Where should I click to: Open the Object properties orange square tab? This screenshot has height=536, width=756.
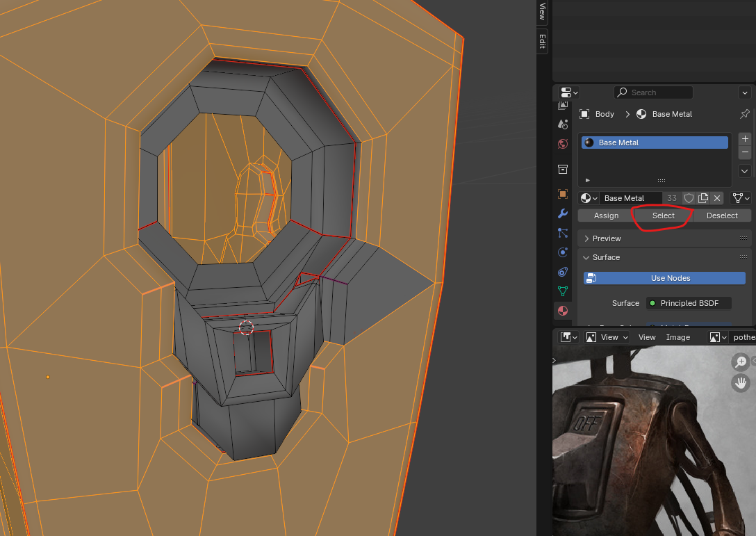(x=563, y=194)
